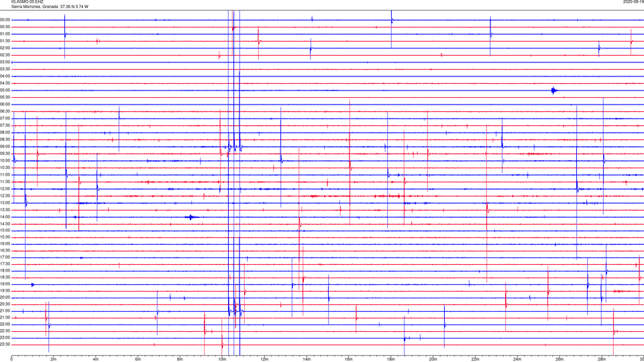This screenshot has height=362, width=644.
Task: Click the 23:00 trace time label
Action: click(x=5, y=338)
